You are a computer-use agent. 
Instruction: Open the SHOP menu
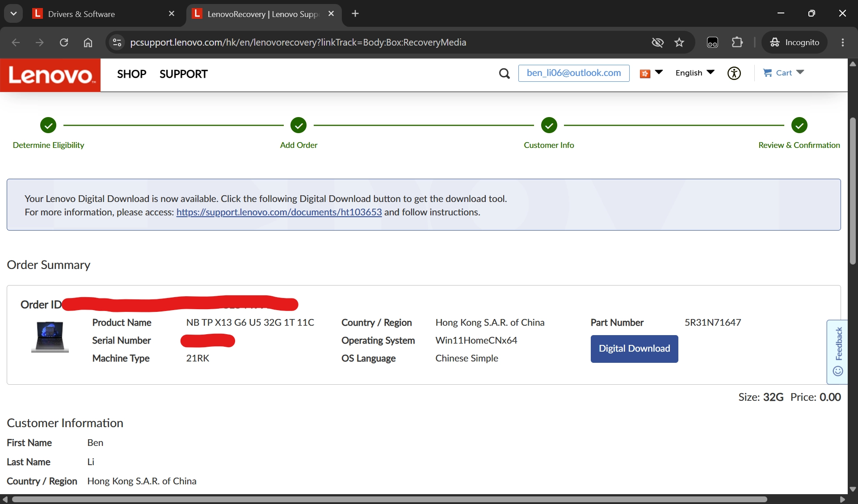132,74
